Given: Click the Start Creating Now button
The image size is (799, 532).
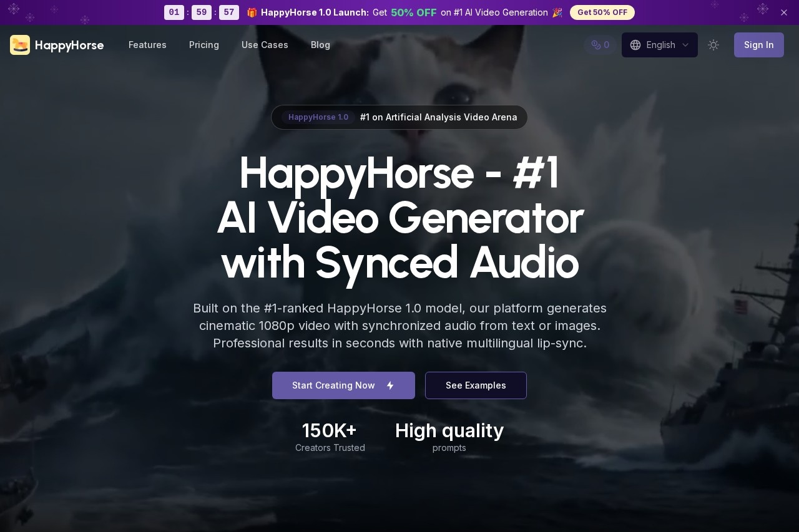Looking at the screenshot, I should 343,385.
